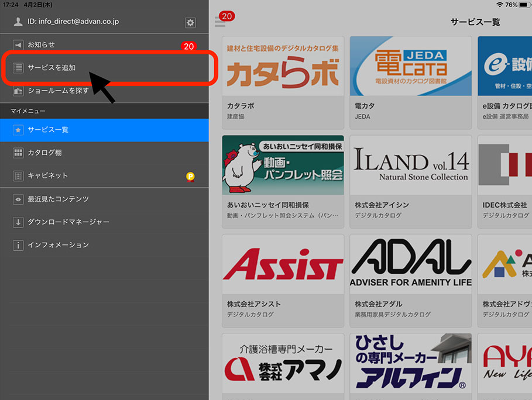
Task: Tap the download arrow icon beside ダウンロードマネージャー
Action: [x=18, y=222]
